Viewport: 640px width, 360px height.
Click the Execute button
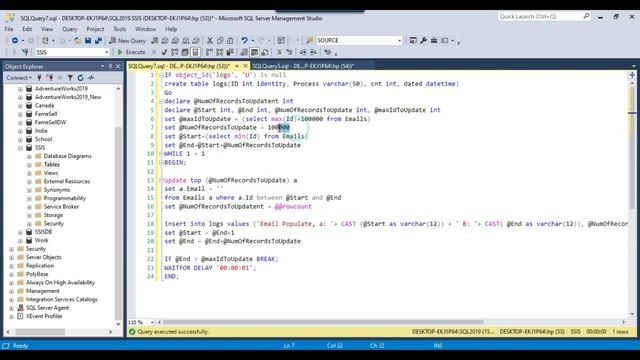[131, 52]
